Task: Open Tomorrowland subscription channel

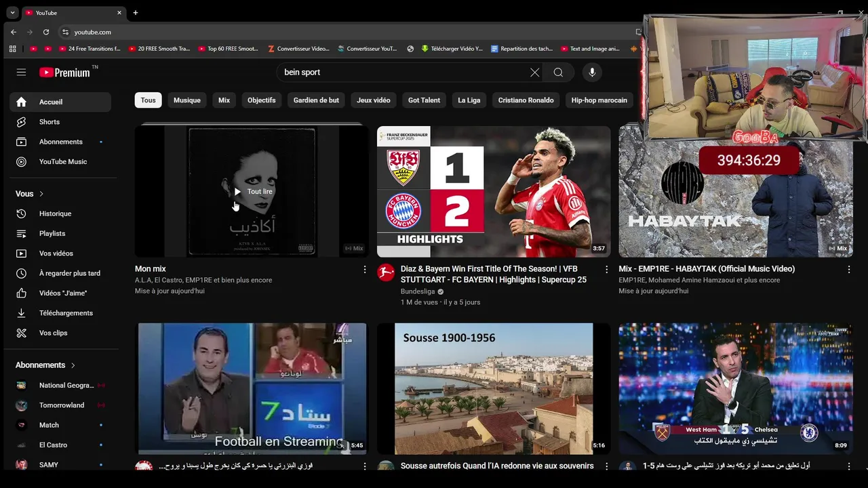Action: [x=60, y=405]
